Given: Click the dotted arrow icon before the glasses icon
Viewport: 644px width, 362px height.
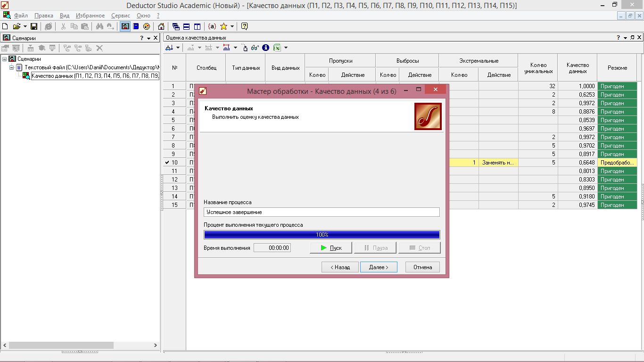Looking at the screenshot, I should point(244,48).
